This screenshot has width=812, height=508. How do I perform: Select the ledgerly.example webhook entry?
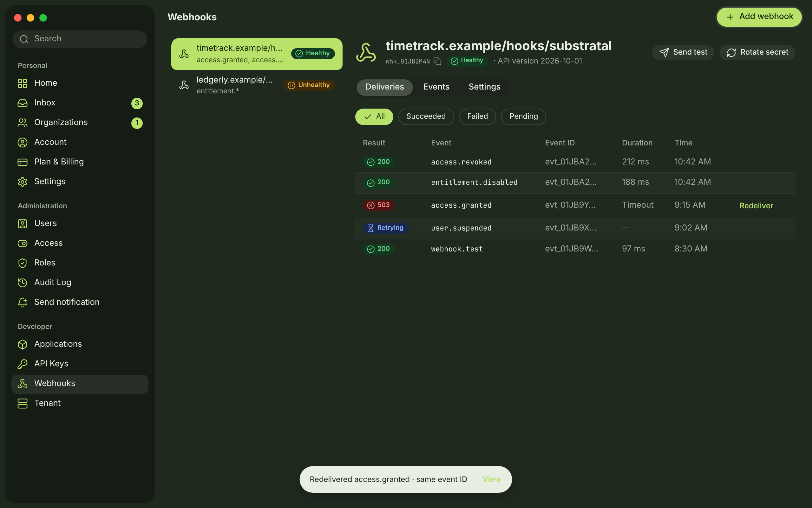point(257,85)
